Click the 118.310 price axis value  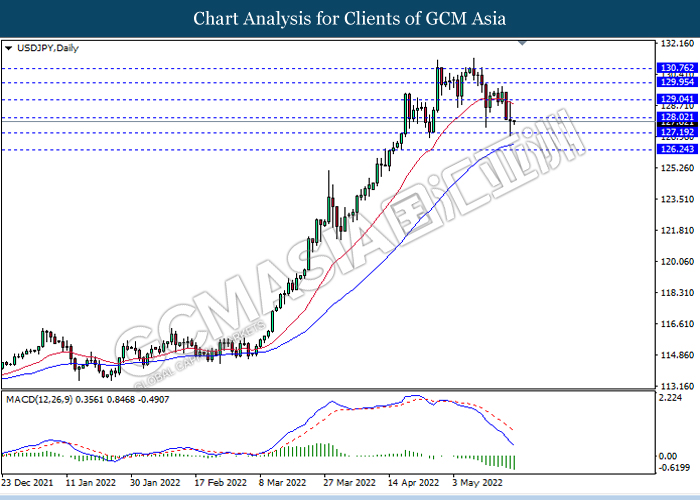pos(677,293)
